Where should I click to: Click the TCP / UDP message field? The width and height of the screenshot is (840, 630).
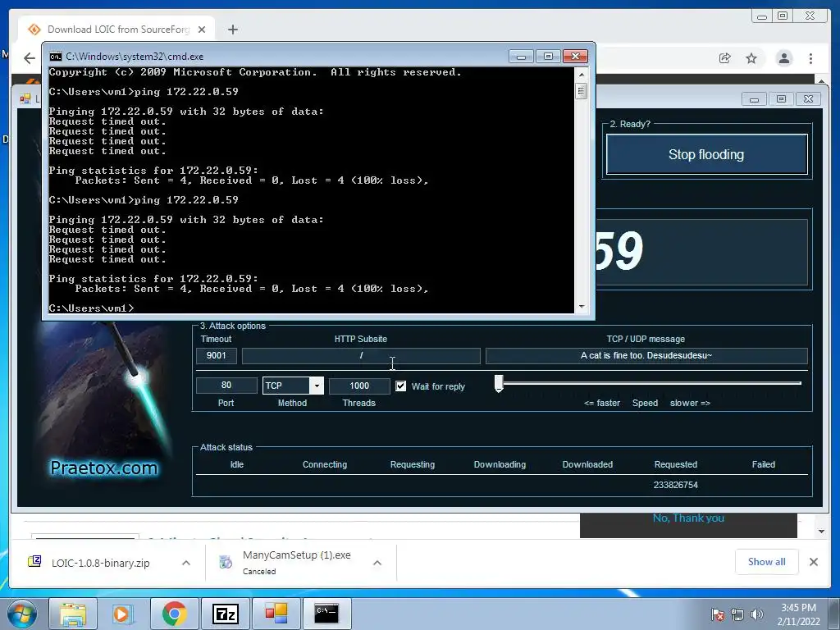[646, 356]
